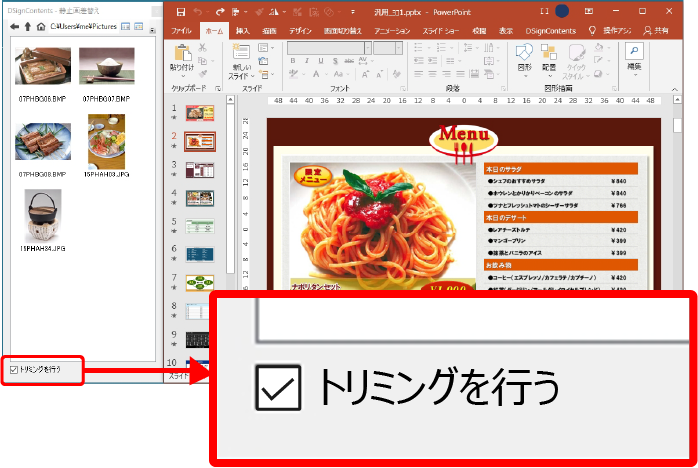
Task: Click the path field C:\Users\me\Pictures
Action: point(83,27)
